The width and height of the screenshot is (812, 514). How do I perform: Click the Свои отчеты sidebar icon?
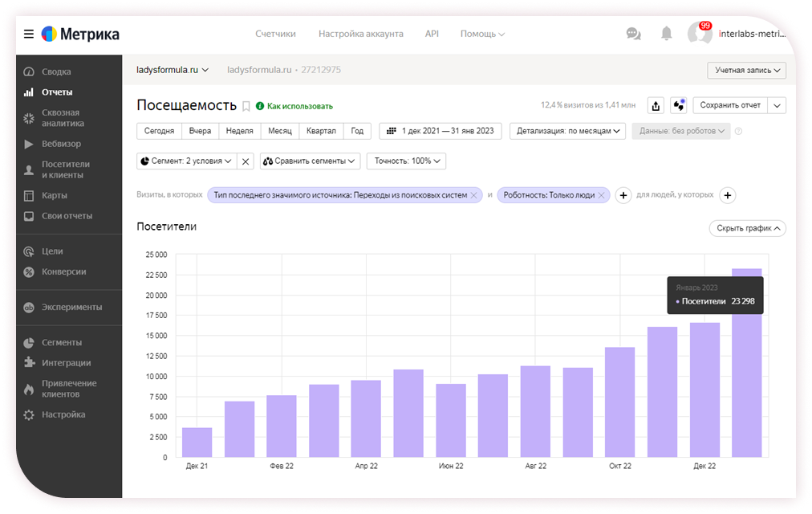click(x=29, y=216)
